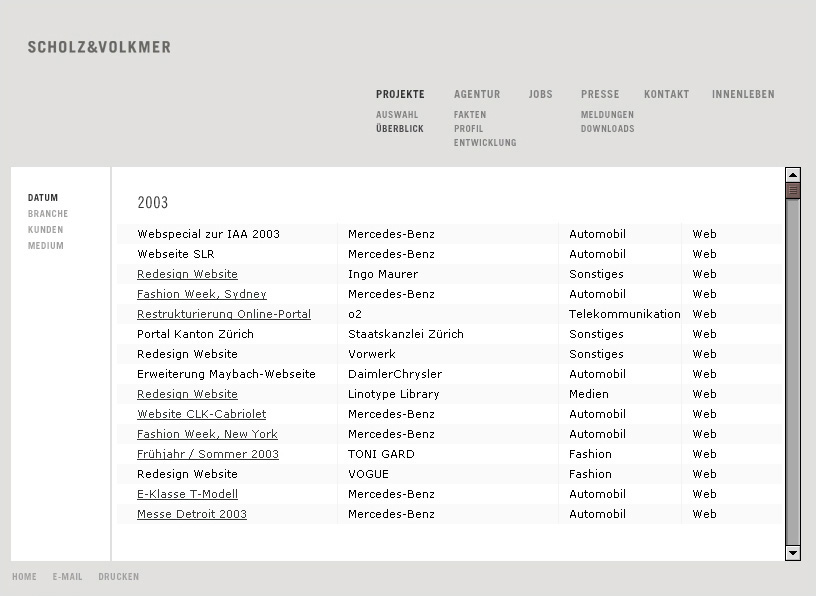Click the TONI GARD client cell
The width and height of the screenshot is (816, 596).
click(381, 454)
